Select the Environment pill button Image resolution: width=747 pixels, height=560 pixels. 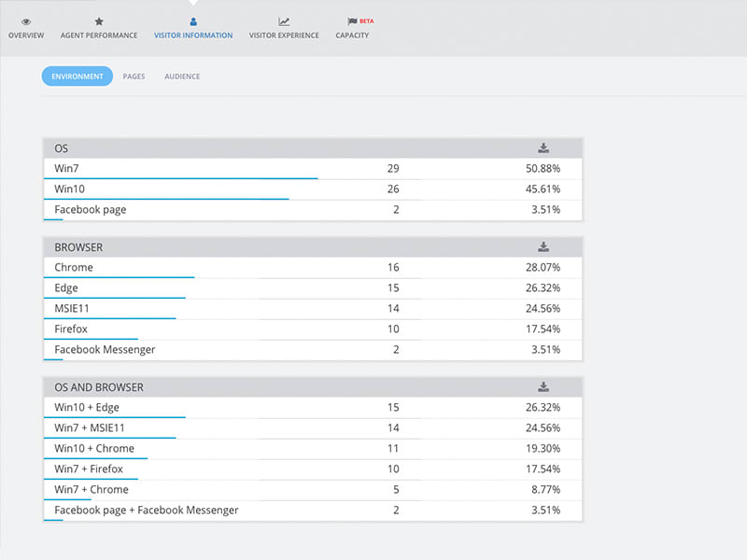click(78, 77)
